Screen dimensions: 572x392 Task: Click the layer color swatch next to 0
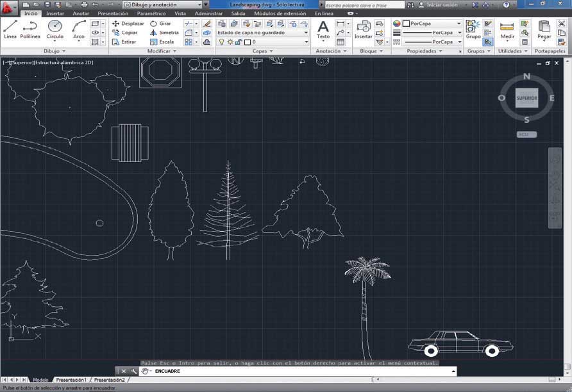(x=248, y=42)
